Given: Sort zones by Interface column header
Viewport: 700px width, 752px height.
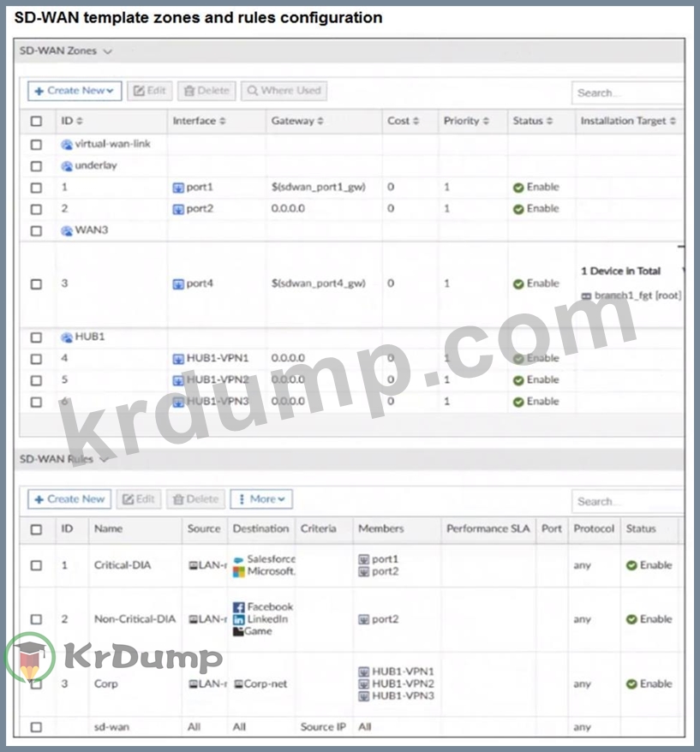Looking at the screenshot, I should (200, 122).
